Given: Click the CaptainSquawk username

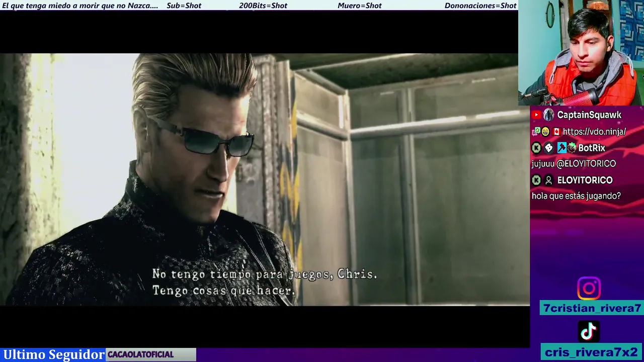Looking at the screenshot, I should tap(589, 115).
